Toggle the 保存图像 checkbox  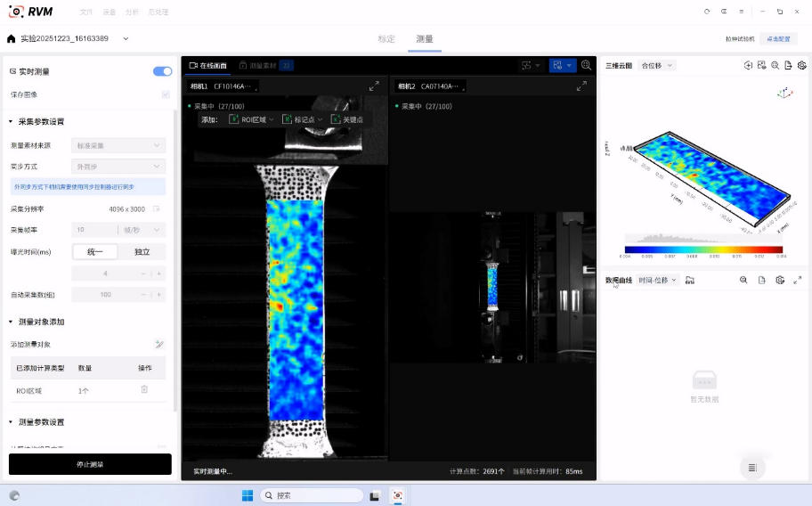166,94
